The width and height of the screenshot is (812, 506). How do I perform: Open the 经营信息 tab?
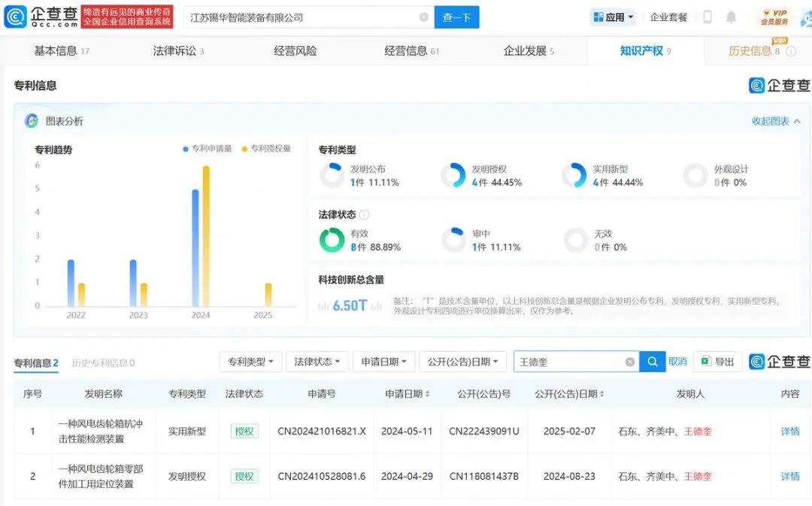(411, 51)
